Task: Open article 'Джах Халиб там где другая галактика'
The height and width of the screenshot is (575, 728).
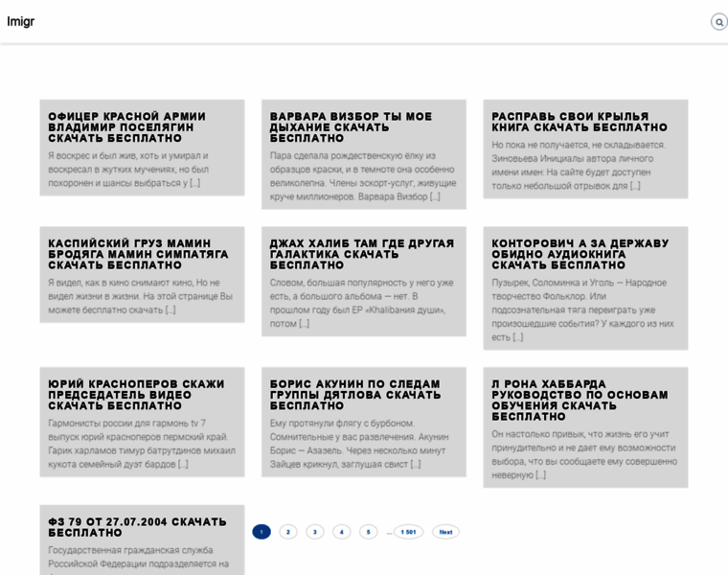Action: click(x=362, y=254)
